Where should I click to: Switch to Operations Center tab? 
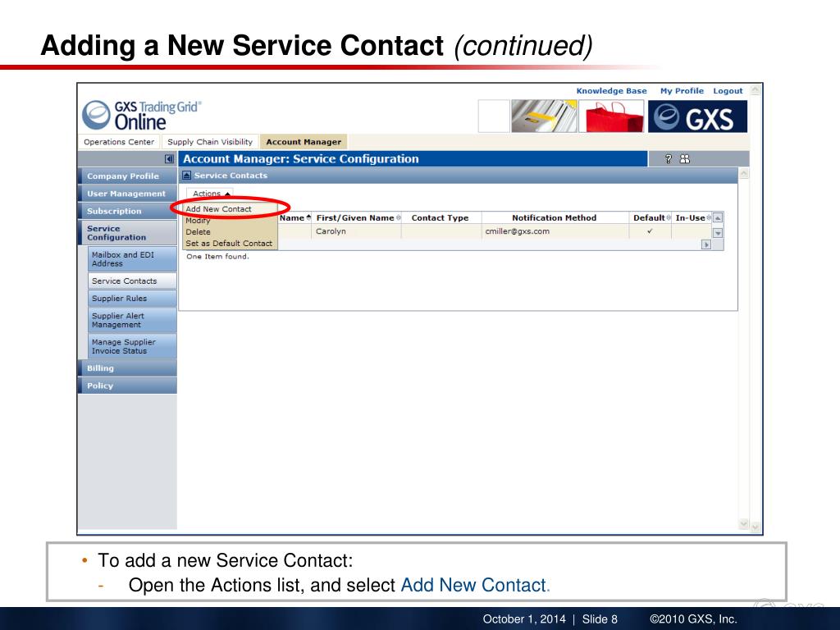point(119,142)
